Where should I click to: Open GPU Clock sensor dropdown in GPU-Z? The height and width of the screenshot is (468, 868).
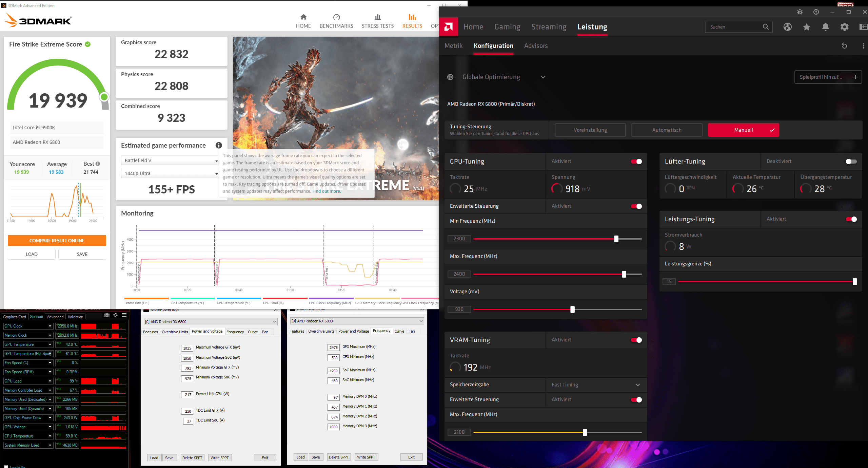(x=50, y=326)
